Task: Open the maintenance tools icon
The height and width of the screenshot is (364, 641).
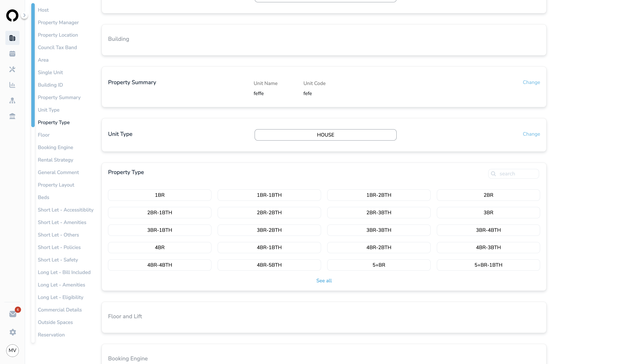Action: (x=12, y=69)
